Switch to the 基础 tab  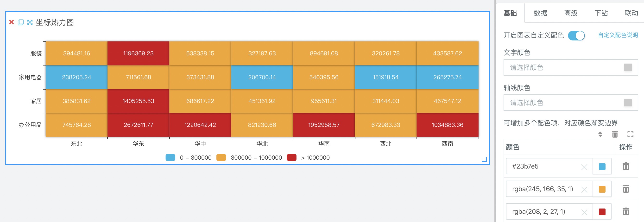pos(510,13)
